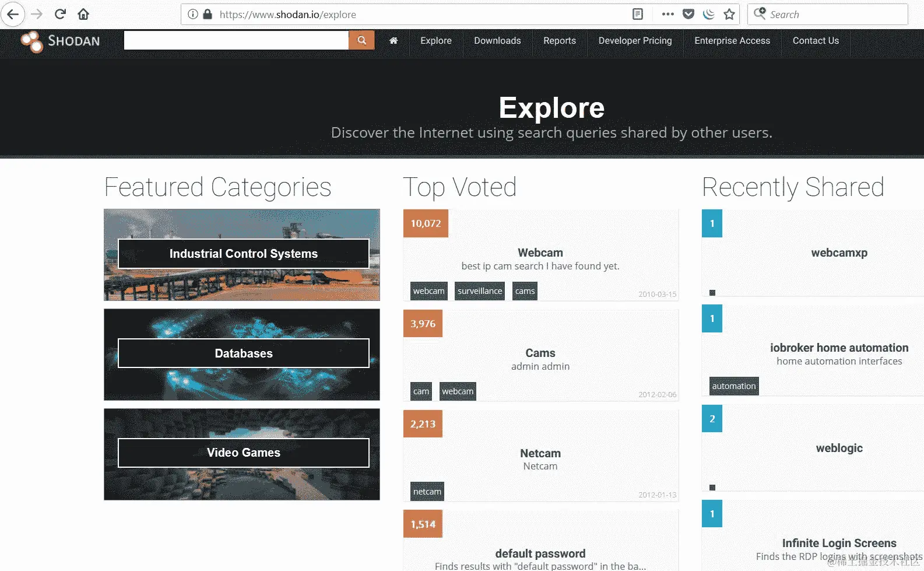Toggle reader view icon

pyautogui.click(x=638, y=14)
